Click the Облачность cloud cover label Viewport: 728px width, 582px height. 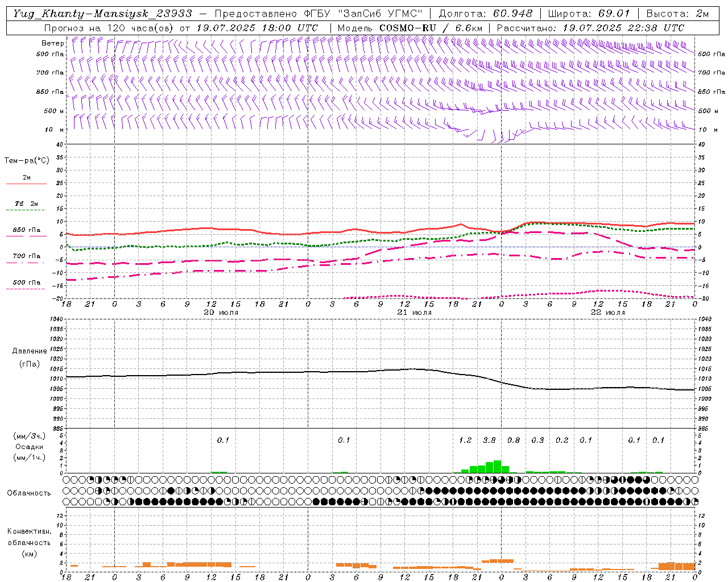(29, 493)
